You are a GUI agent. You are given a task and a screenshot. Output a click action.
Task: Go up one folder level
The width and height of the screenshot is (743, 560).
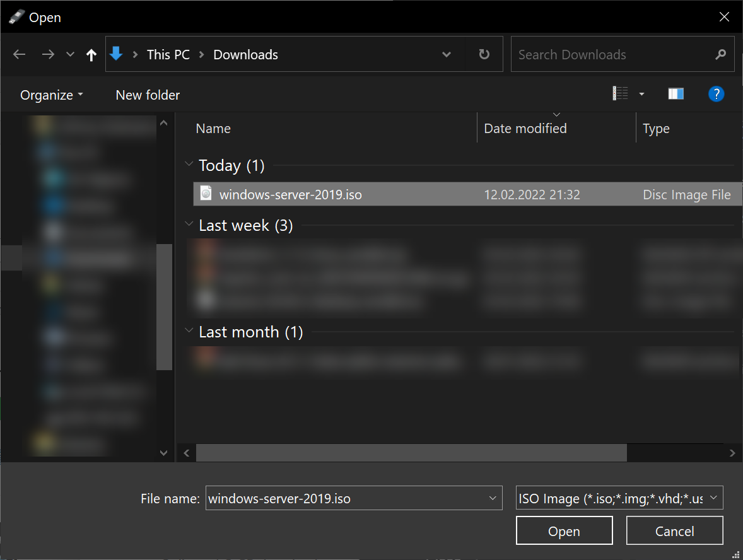(91, 55)
